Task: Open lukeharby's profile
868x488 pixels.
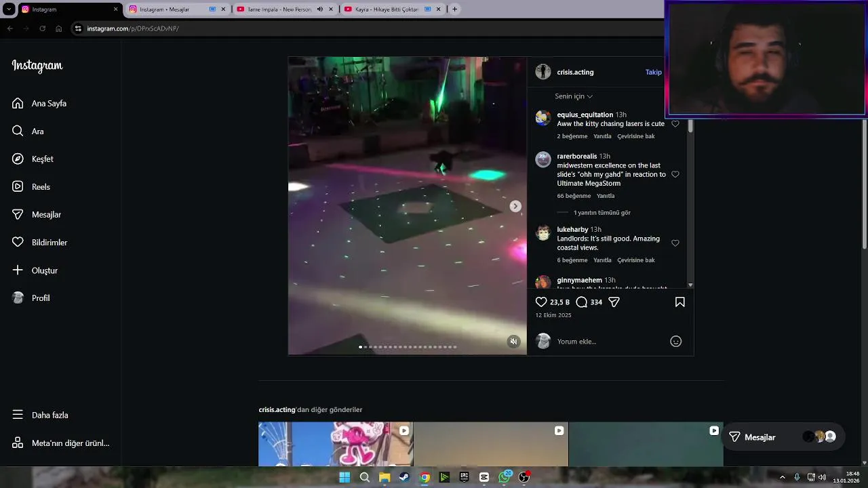Action: pos(572,229)
